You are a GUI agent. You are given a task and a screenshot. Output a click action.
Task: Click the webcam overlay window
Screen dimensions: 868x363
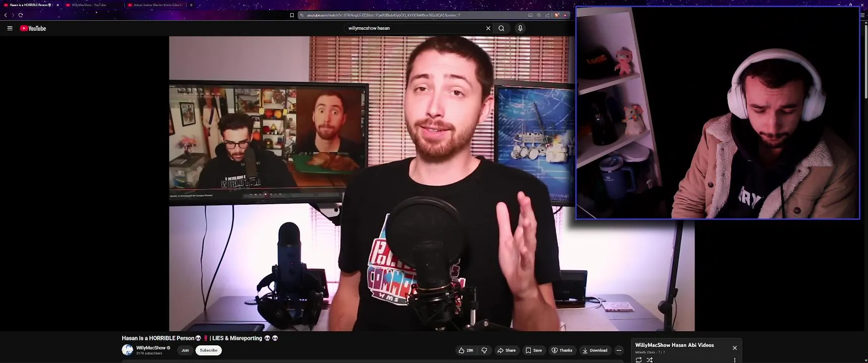718,113
